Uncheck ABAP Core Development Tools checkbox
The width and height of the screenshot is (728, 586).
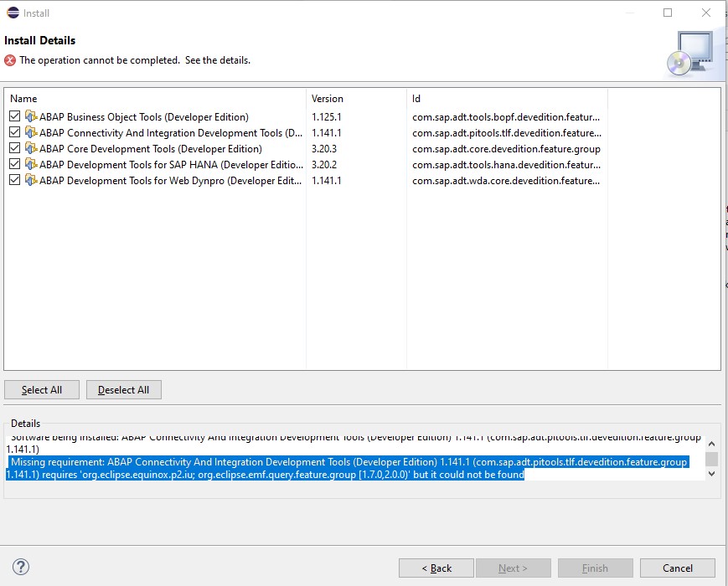(15, 148)
